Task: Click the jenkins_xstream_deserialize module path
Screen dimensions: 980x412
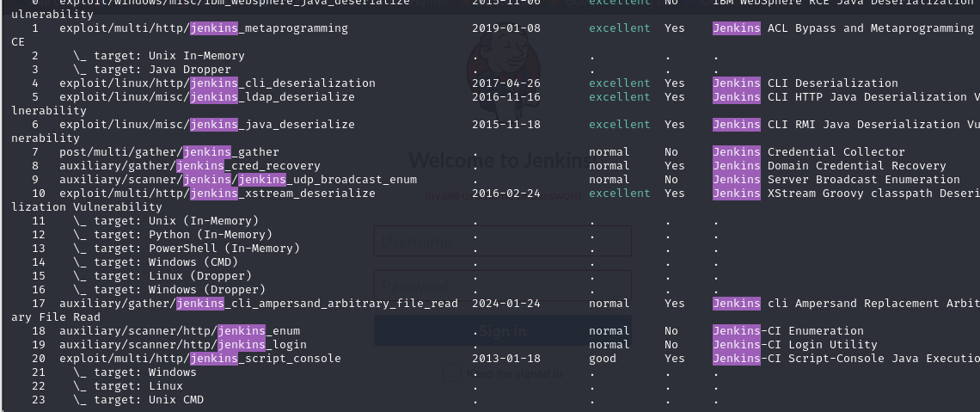Action: [217, 194]
